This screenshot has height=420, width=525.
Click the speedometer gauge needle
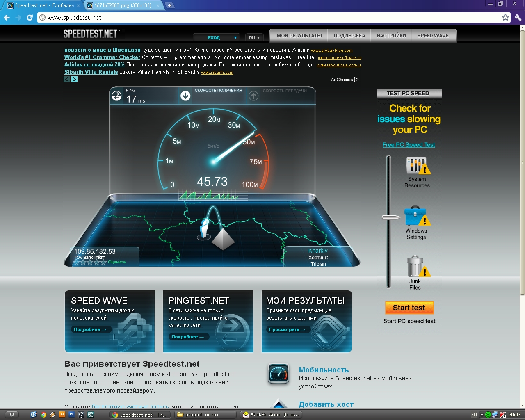pos(234,147)
